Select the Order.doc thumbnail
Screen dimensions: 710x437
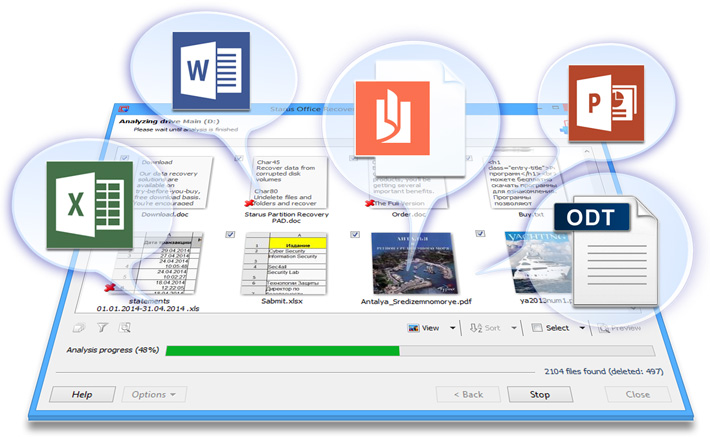coord(408,182)
